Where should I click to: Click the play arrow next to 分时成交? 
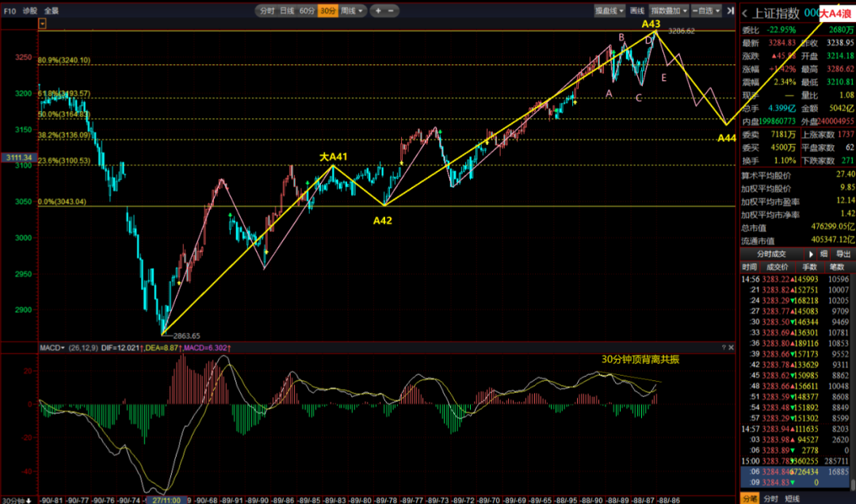point(811,254)
